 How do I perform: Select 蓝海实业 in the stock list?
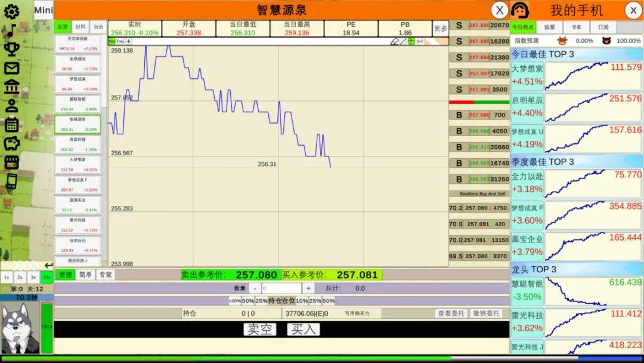coord(78,205)
